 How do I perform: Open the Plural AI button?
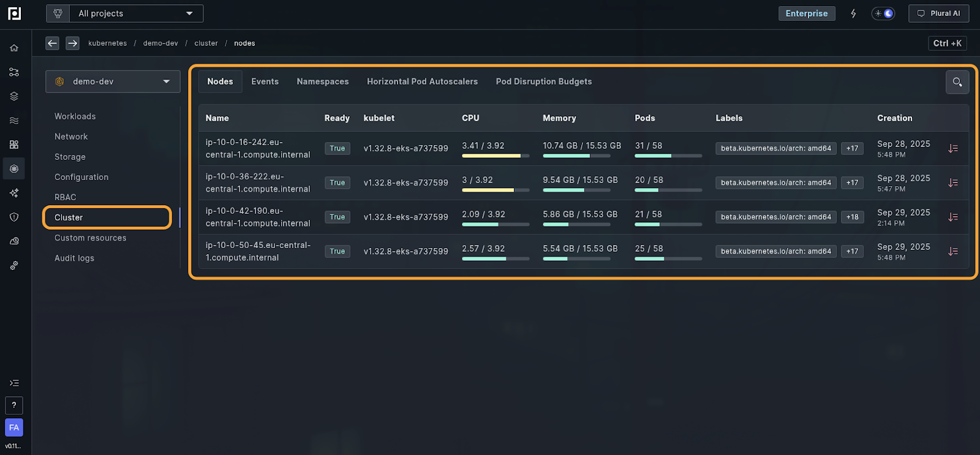click(938, 13)
